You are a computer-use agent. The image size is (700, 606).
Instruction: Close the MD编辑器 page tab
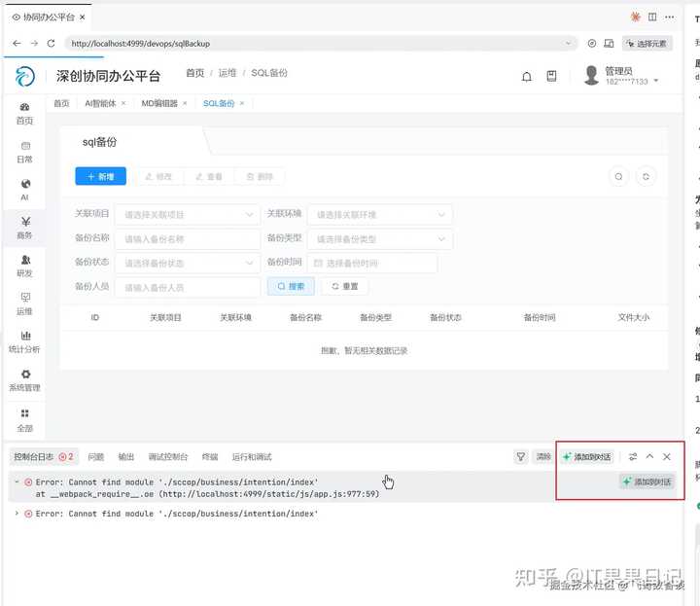click(185, 104)
